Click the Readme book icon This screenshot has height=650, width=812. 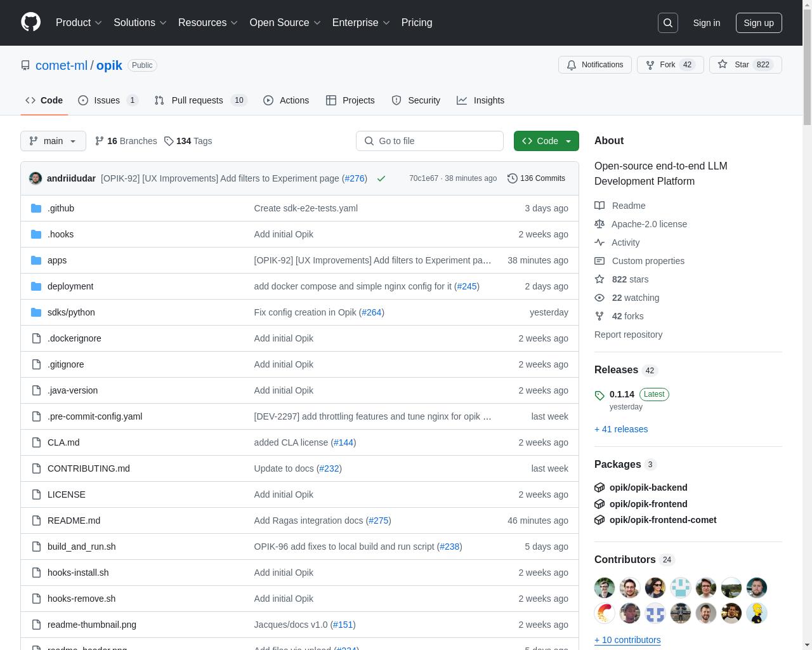(x=599, y=206)
